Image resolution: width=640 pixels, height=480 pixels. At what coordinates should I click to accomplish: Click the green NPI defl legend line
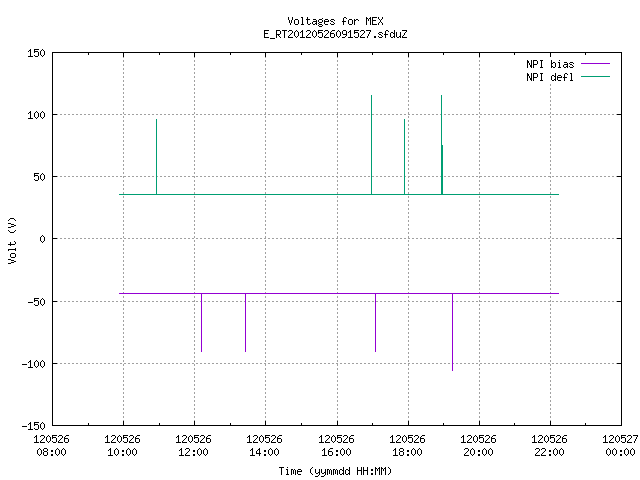point(596,77)
